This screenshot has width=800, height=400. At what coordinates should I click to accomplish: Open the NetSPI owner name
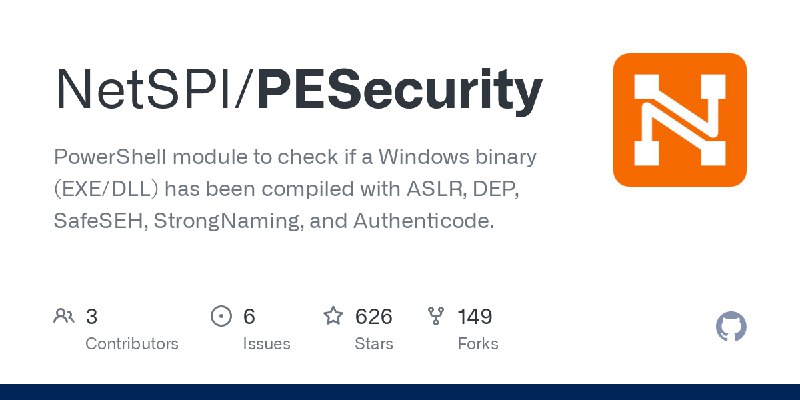click(143, 89)
